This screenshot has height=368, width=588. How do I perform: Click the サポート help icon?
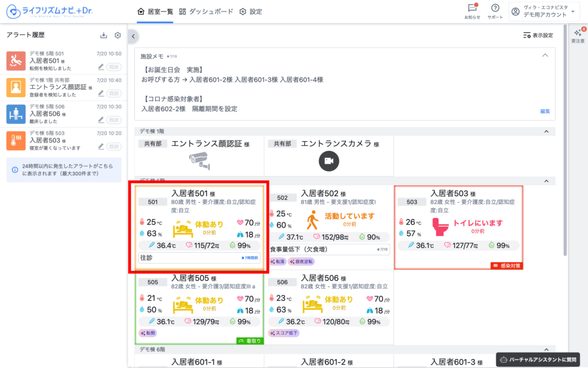pyautogui.click(x=495, y=8)
